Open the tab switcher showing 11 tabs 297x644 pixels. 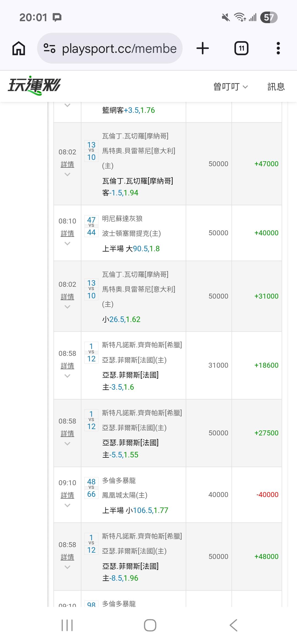coord(241,48)
